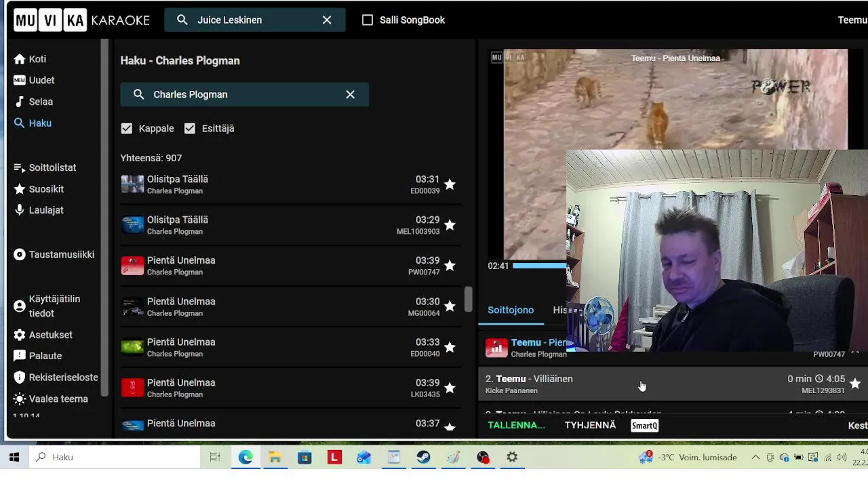The width and height of the screenshot is (868, 488).
Task: Click the Windows taskbar Haku search box
Action: coord(115,457)
